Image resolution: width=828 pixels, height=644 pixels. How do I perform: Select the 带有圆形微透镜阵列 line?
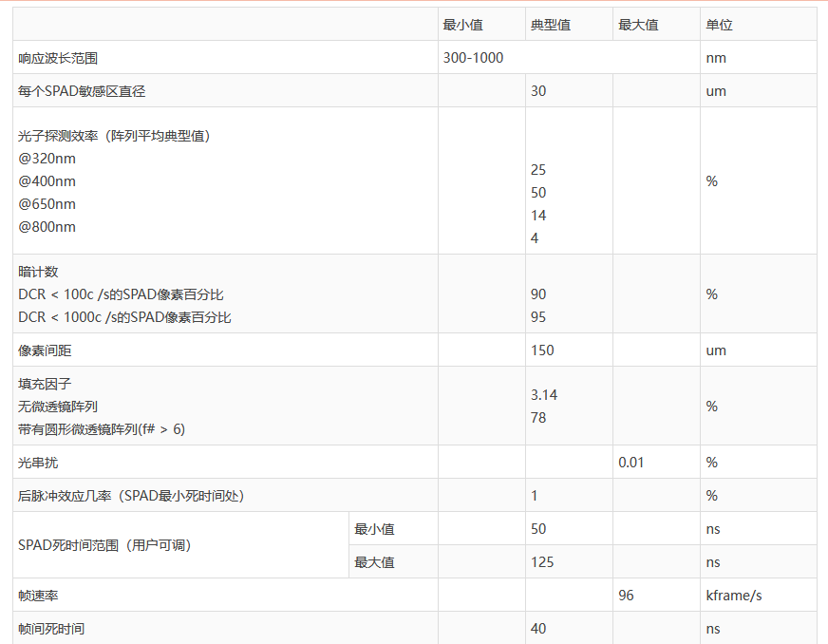[x=102, y=429]
